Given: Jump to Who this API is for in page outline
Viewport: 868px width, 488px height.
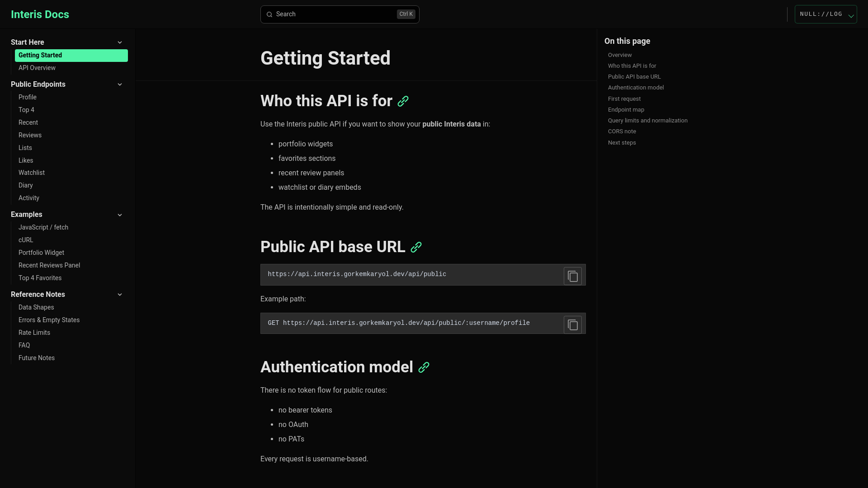Looking at the screenshot, I should point(632,66).
